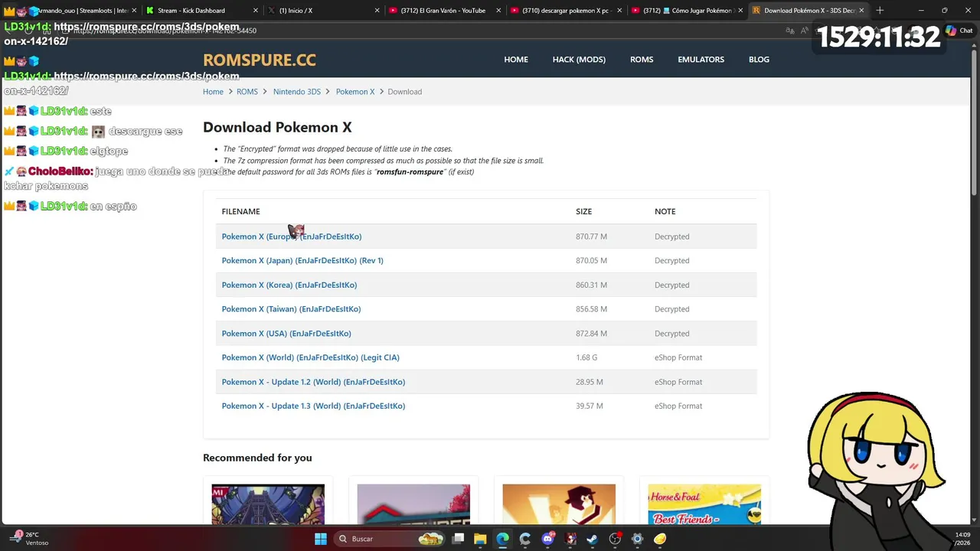Go to Pokemon X breadcrumb link
This screenshot has width=980, height=551.
355,92
